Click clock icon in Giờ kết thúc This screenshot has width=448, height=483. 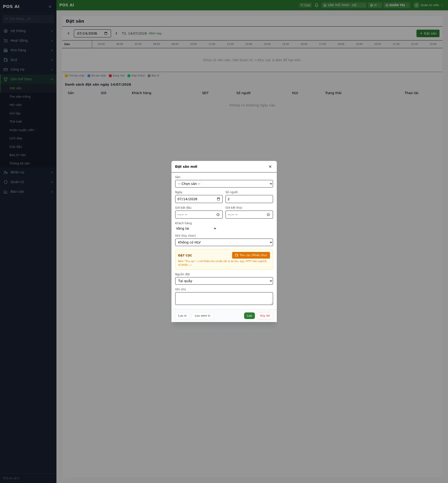point(268,215)
